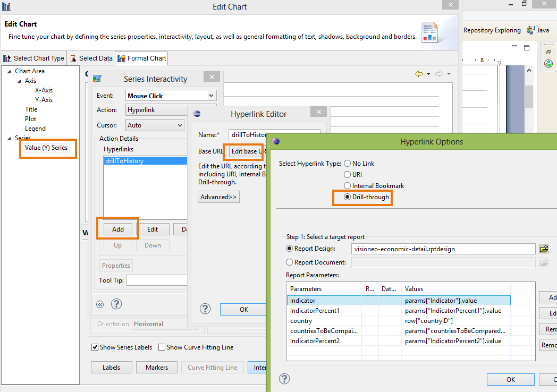The image size is (557, 392).
Task: Open help in Hyperlink Editor dialog
Action: tap(205, 309)
